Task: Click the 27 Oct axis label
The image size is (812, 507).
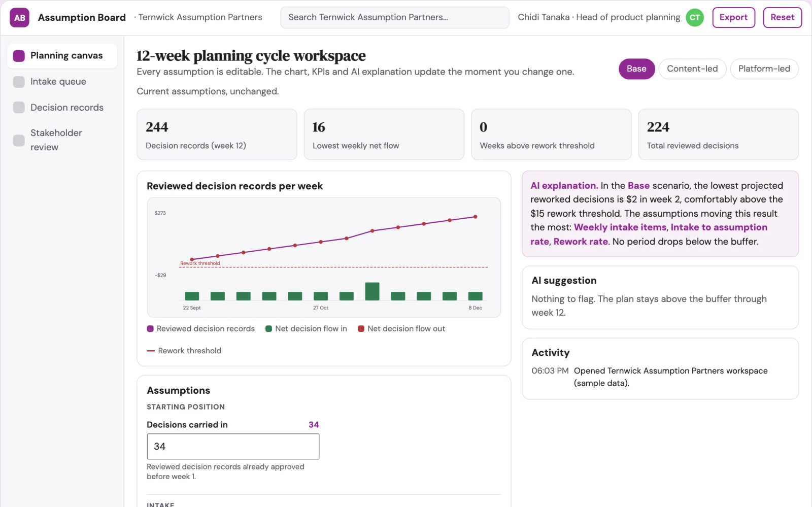Action: [320, 308]
